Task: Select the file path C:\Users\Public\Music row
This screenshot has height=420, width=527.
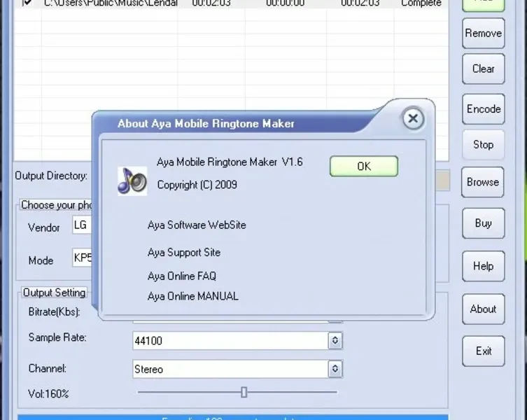Action: 111,3
